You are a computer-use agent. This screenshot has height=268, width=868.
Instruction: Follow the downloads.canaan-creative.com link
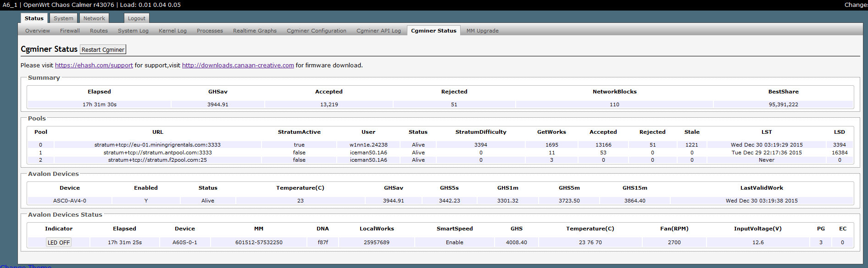pos(238,65)
